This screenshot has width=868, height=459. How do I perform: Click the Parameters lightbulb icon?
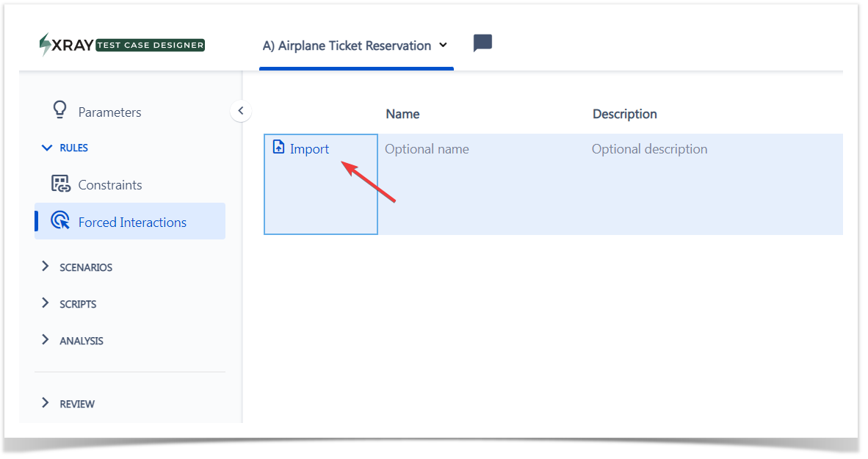click(59, 109)
